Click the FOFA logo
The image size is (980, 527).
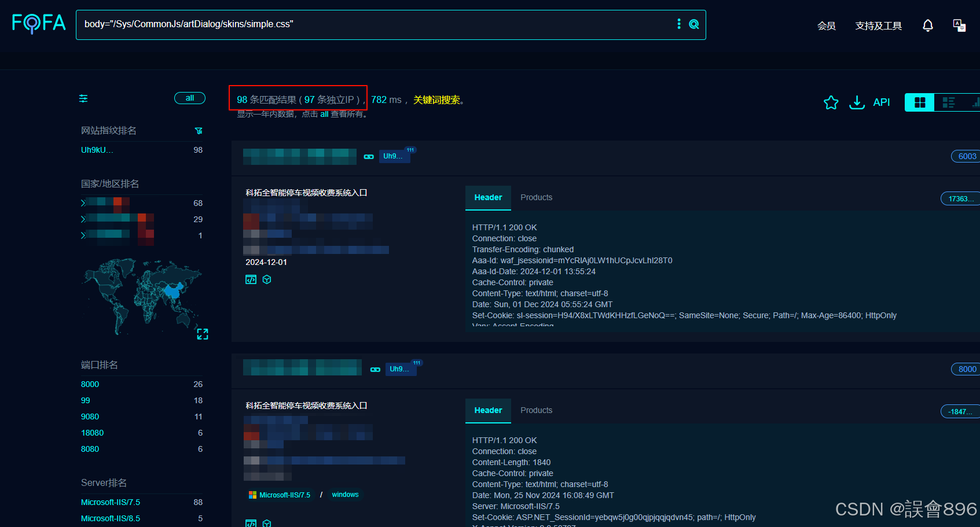(x=39, y=23)
